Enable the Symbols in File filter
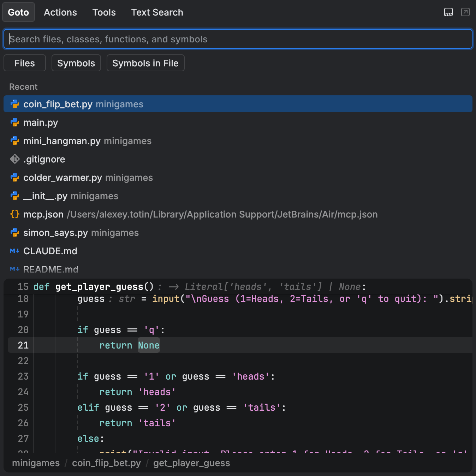 click(x=145, y=63)
